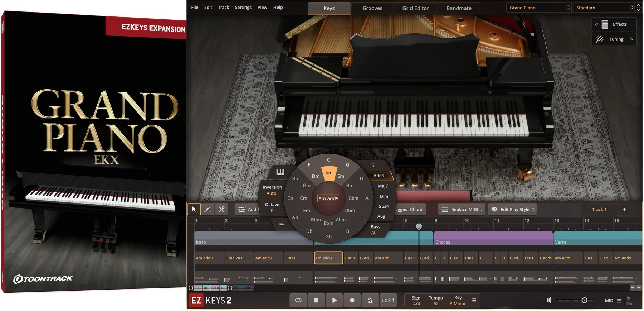
Task: Open the Settings menu
Action: coord(243,7)
